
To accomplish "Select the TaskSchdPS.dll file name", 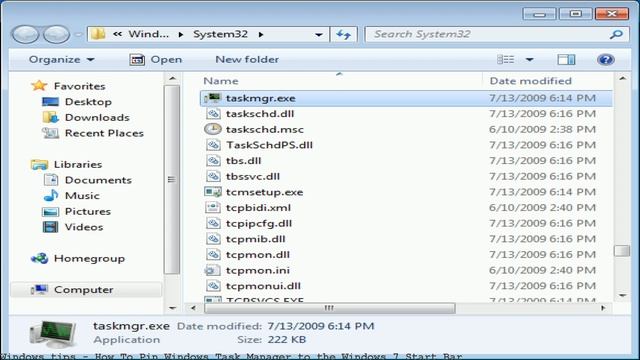I will 269,145.
